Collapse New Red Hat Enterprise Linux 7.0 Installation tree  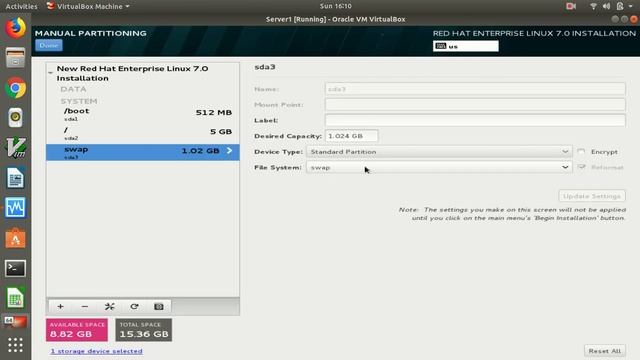[50, 73]
